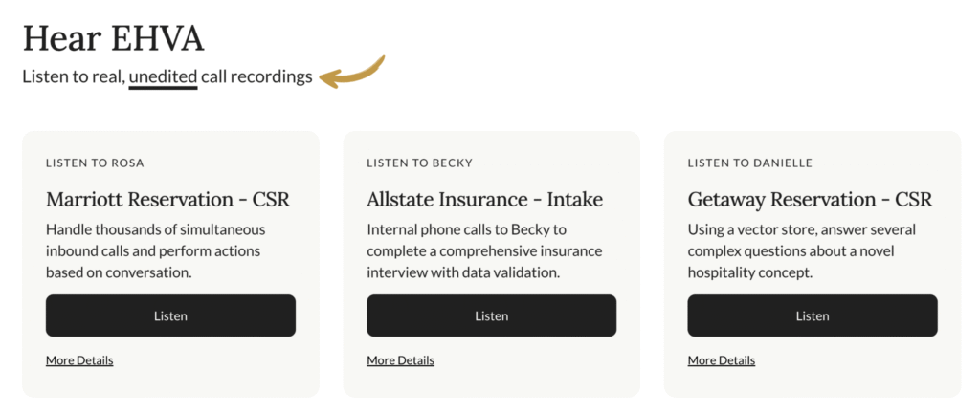The width and height of the screenshot is (980, 413).
Task: Click the Allstate Insurance - Intake title
Action: coord(484,200)
